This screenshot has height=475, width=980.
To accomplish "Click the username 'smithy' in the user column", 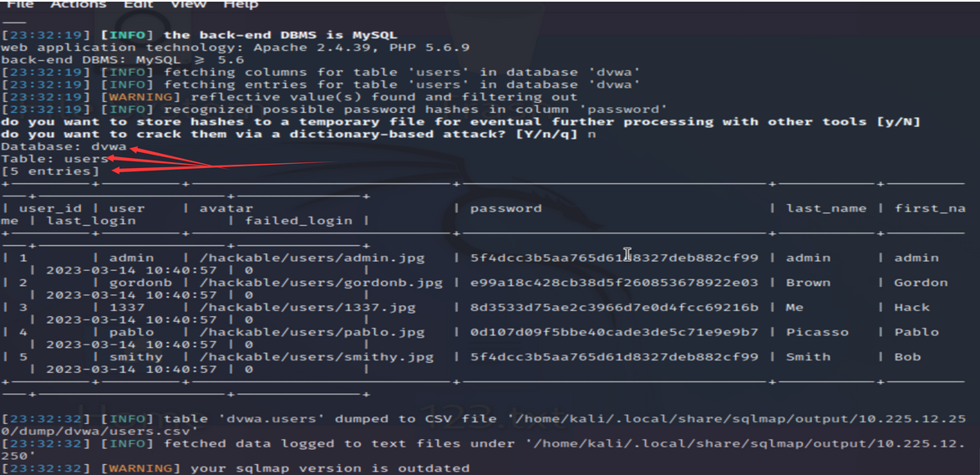I will pos(135,357).
